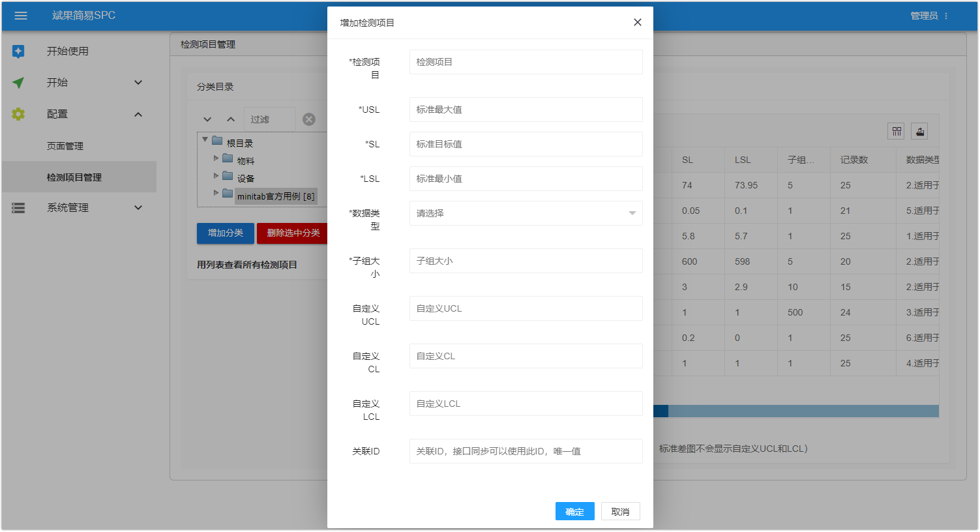Viewport: 980px width, 532px height.
Task: Click the export icon above table
Action: pos(919,132)
